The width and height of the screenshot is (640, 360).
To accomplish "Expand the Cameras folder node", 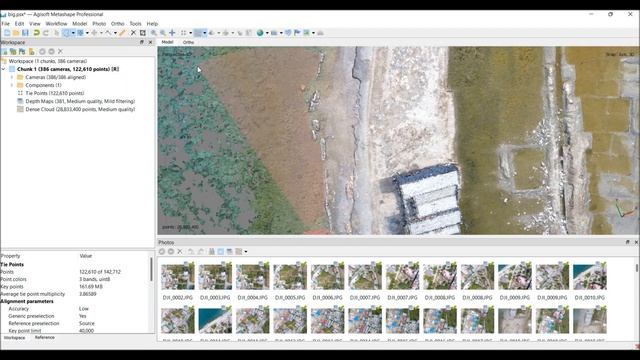I will [x=12, y=77].
